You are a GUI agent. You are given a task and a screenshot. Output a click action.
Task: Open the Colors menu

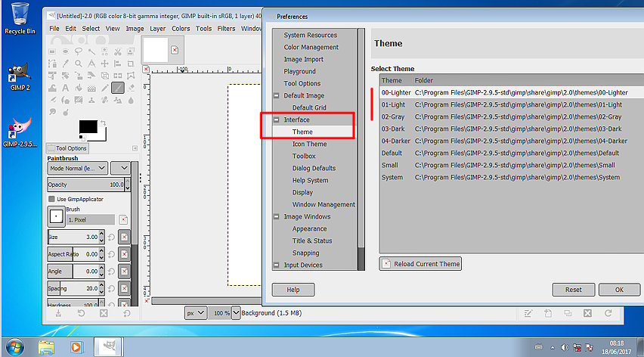181,28
